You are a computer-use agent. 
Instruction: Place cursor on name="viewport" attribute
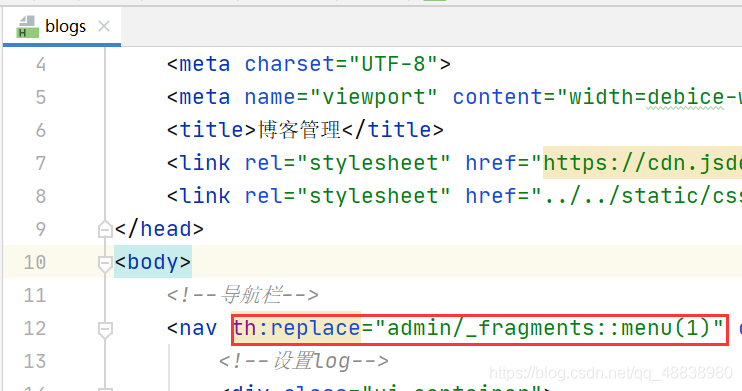point(341,97)
